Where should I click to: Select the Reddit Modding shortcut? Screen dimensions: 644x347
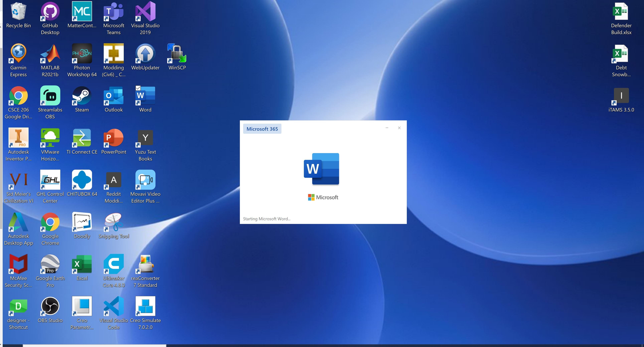click(x=114, y=180)
